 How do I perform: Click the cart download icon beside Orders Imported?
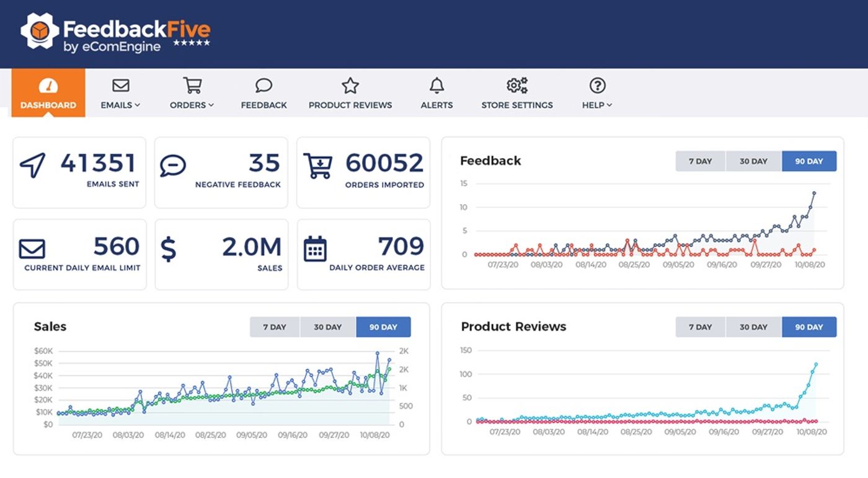point(317,166)
